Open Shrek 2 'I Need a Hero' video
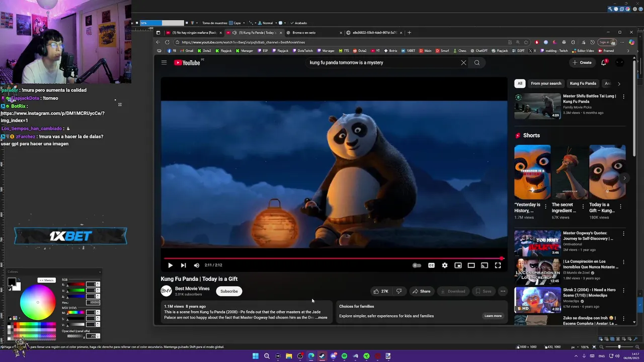Screen dimensions: 644x362 pyautogui.click(x=537, y=300)
